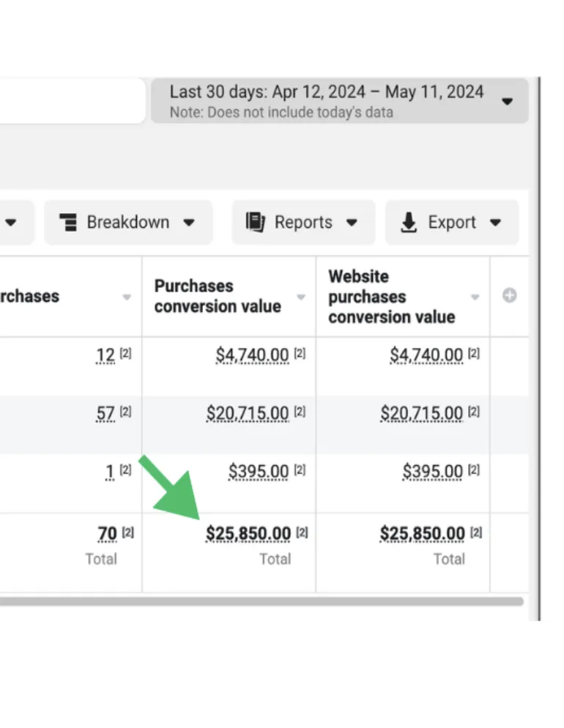
Task: Open the $395.00 website purchases value
Action: tap(432, 472)
